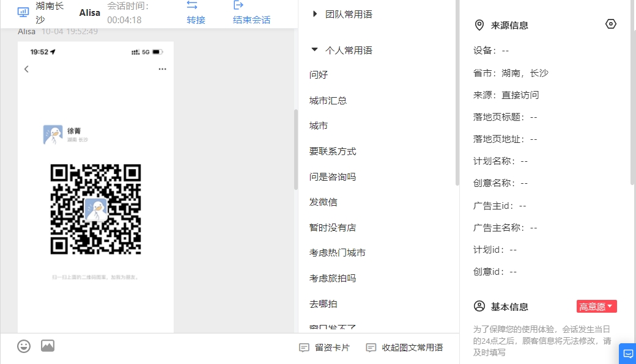Click the 会话时间 00:04:18 timer

pos(128,13)
